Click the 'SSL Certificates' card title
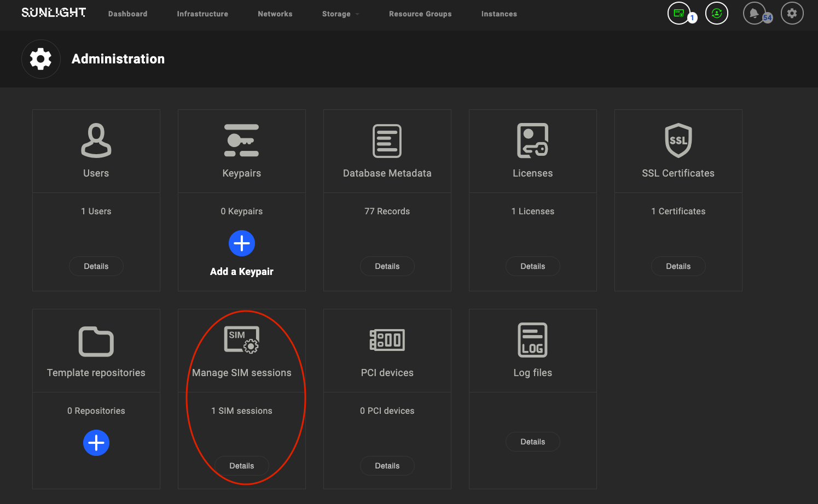The width and height of the screenshot is (818, 504). (x=678, y=173)
